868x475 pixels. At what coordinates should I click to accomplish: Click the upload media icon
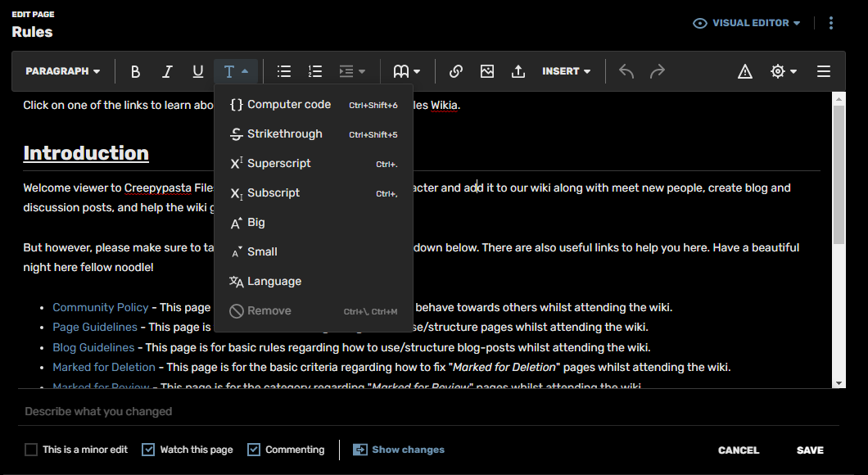(x=518, y=71)
